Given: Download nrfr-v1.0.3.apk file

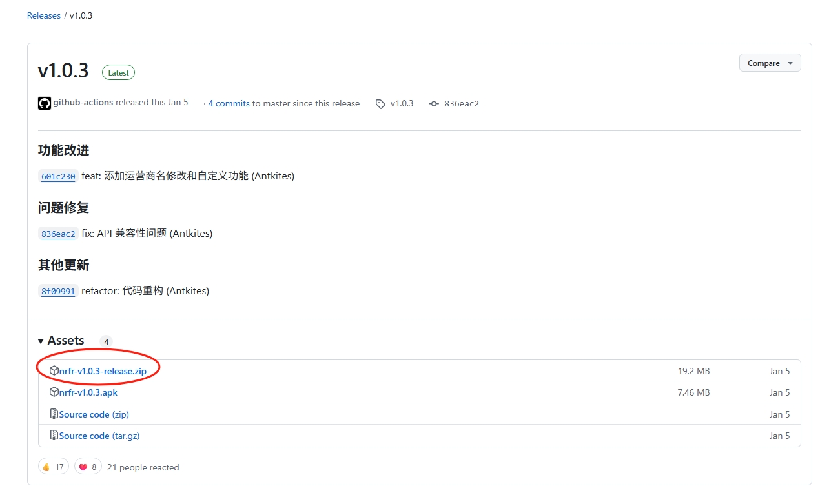Looking at the screenshot, I should click(88, 392).
